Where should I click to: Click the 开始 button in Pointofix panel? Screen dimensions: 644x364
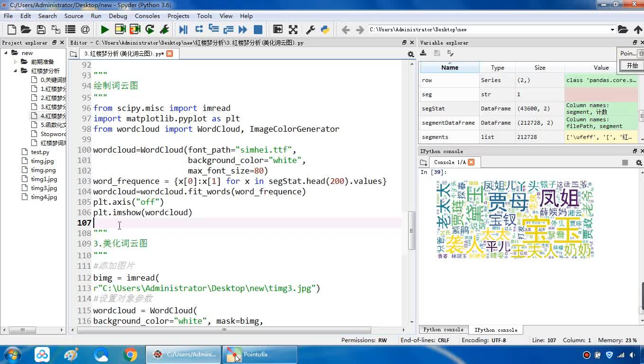coord(632,66)
